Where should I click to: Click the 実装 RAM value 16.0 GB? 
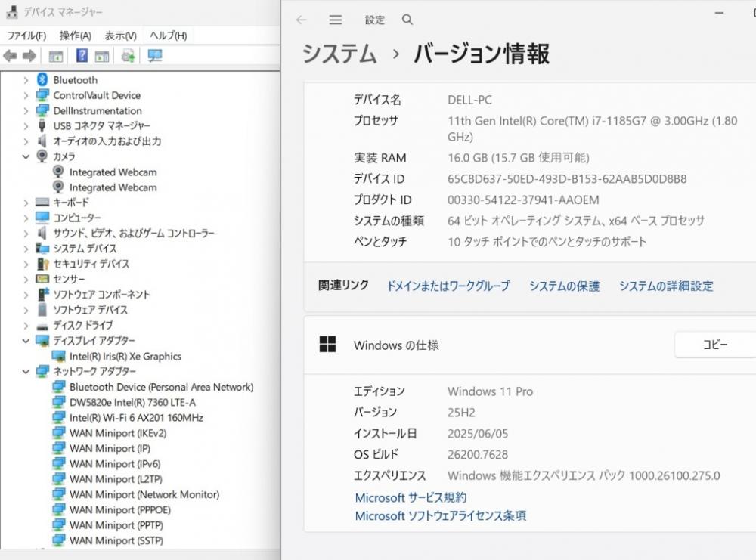click(x=519, y=158)
